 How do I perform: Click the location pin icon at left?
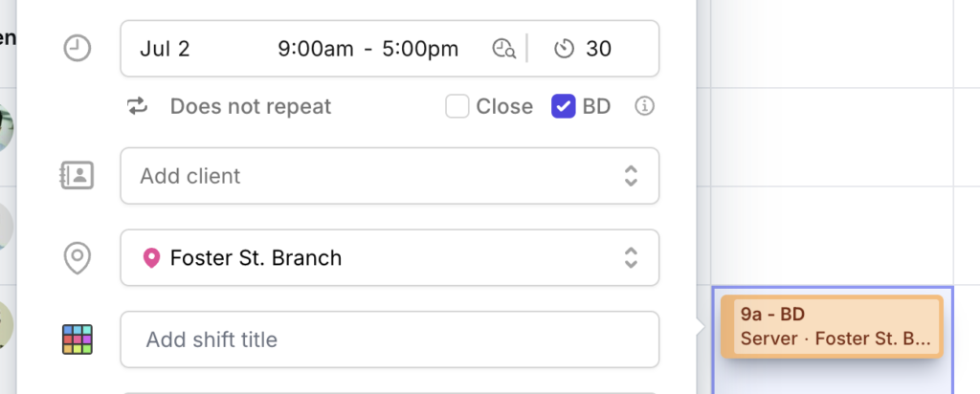78,258
